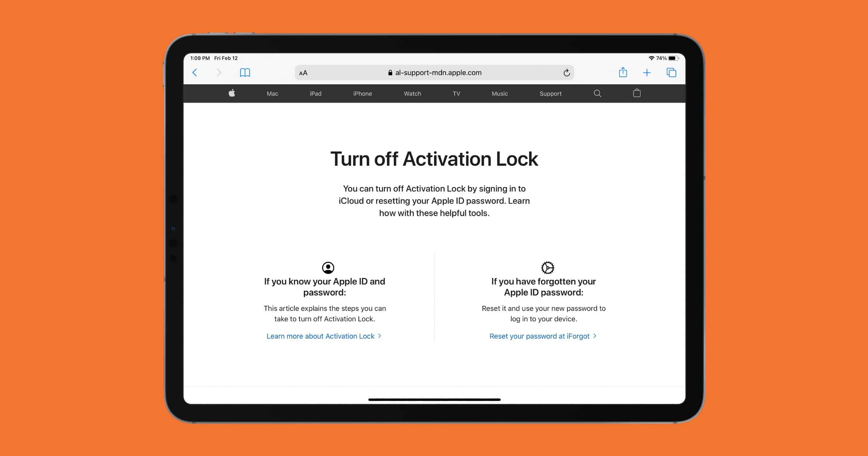Click the Search icon in Apple nav
The width and height of the screenshot is (868, 456).
(x=597, y=93)
